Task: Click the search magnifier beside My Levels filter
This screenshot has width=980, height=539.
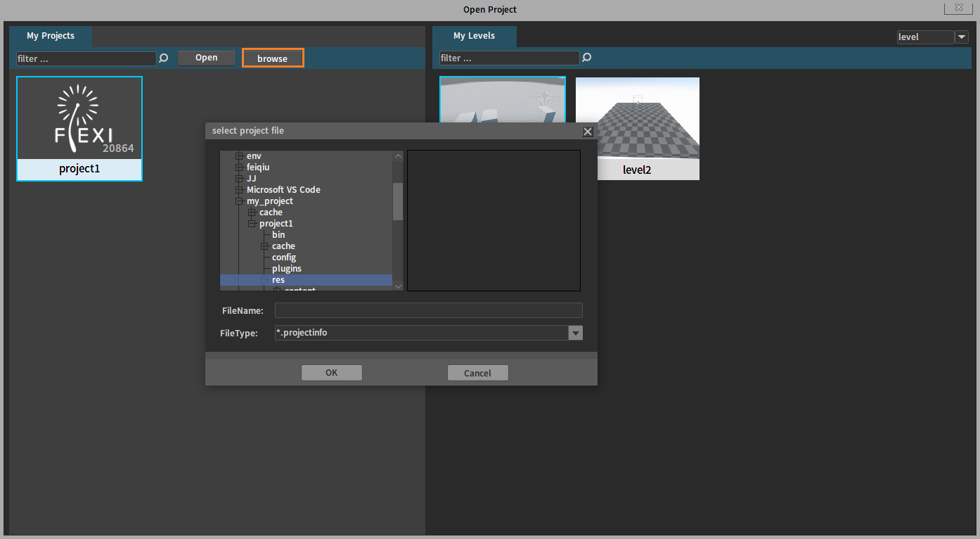Action: pyautogui.click(x=587, y=58)
